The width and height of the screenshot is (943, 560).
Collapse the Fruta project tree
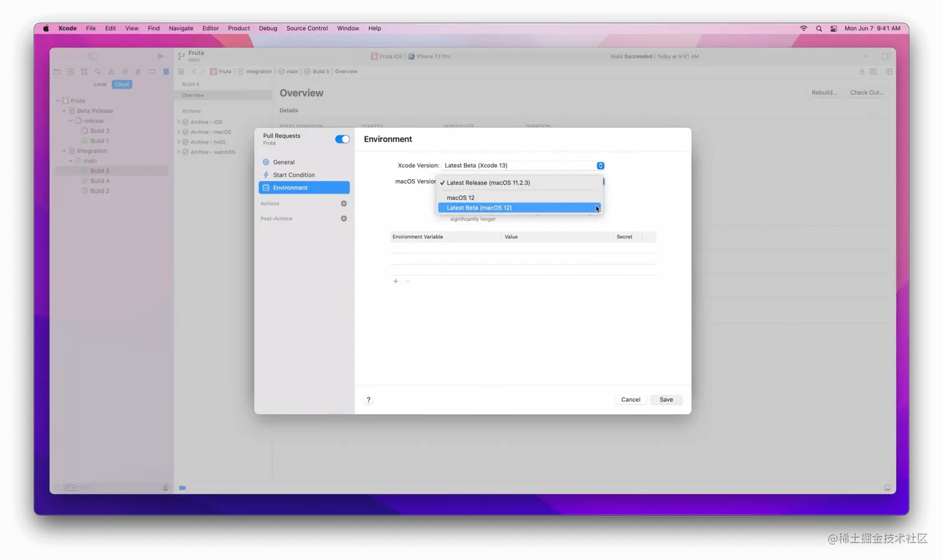click(58, 100)
